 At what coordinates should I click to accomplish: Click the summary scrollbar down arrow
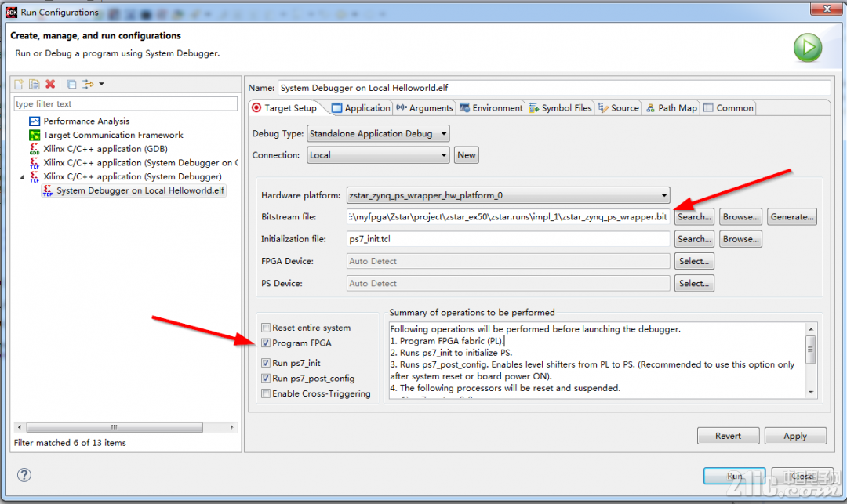[x=810, y=392]
